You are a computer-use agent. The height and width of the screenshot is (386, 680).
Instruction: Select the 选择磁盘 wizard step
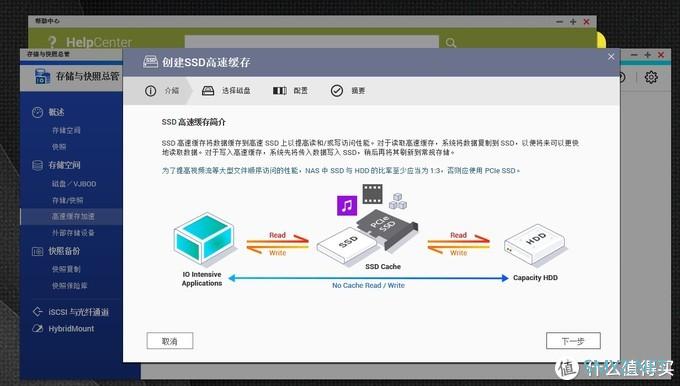pyautogui.click(x=236, y=91)
